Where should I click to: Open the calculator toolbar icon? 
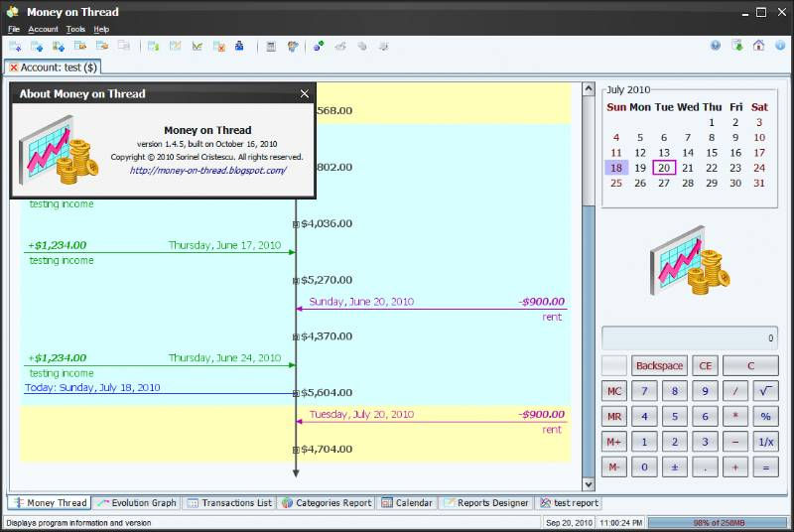click(271, 46)
